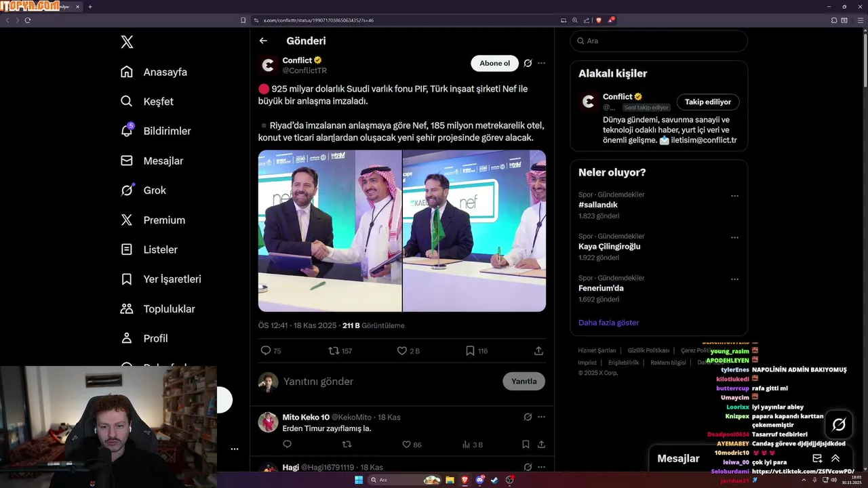Click the browser address bar URL
Viewport: 868px width, 488px height.
coord(318,20)
